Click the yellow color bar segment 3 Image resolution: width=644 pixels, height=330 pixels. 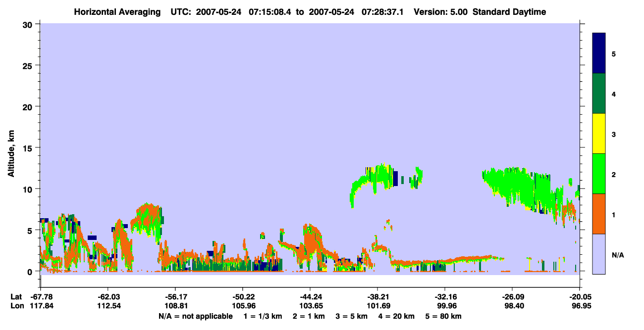(x=599, y=134)
